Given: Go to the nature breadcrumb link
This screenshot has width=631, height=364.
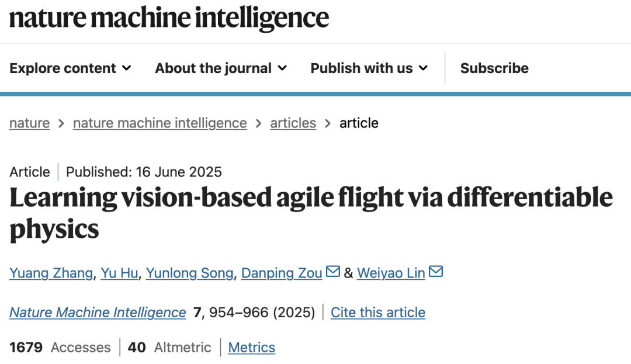Looking at the screenshot, I should coord(30,123).
